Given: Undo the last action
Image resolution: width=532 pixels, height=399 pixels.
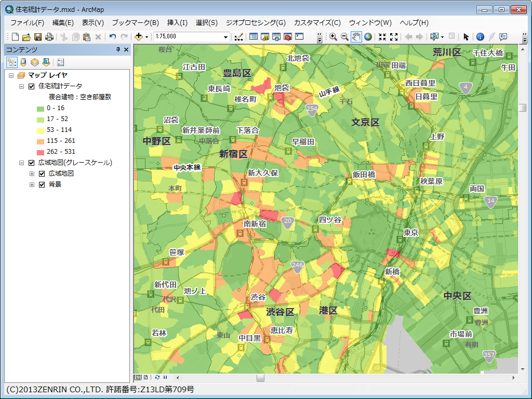Looking at the screenshot, I should coord(113,37).
